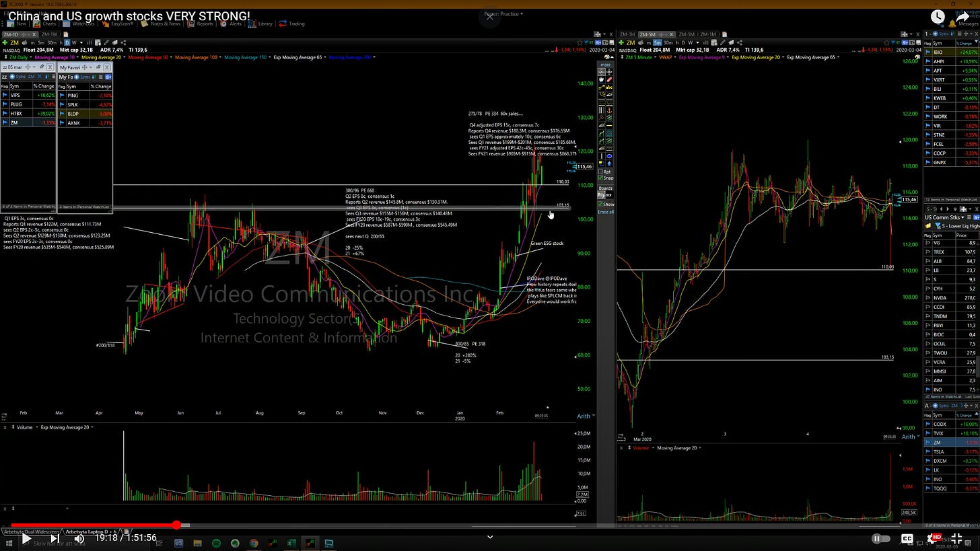Select the eraser drawing tool
980x551 pixels.
tap(609, 79)
